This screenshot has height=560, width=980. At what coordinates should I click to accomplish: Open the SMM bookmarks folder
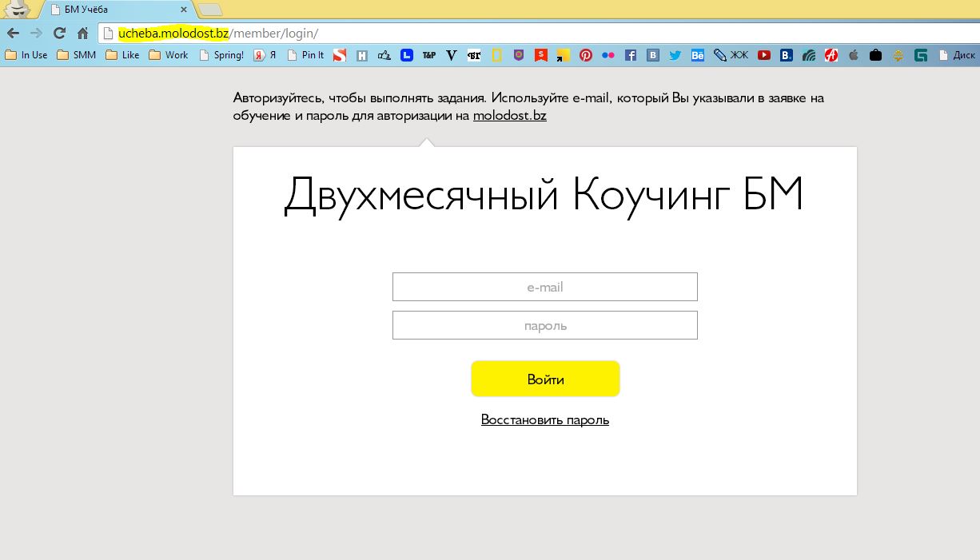[x=77, y=55]
